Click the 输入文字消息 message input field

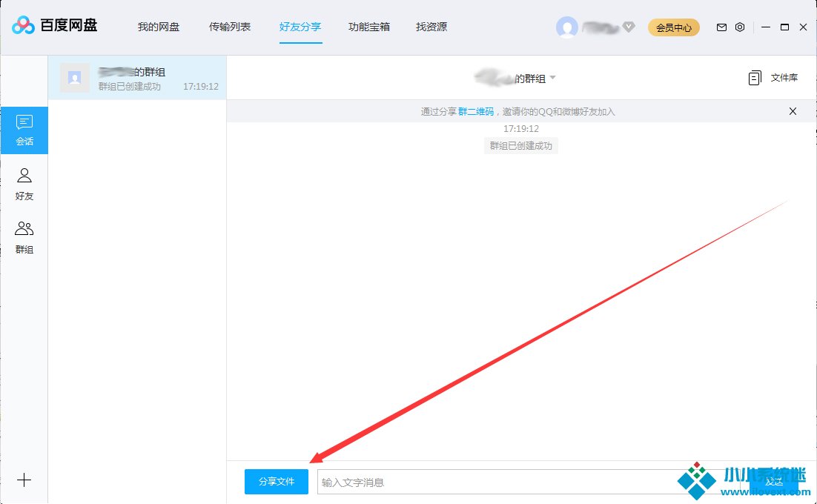point(497,482)
